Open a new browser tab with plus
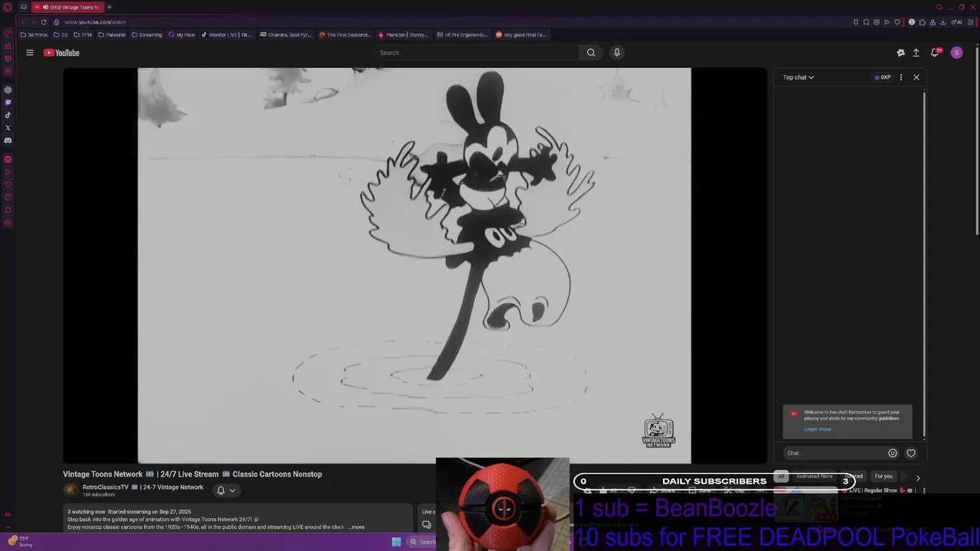The height and width of the screenshot is (551, 980). coord(109,7)
